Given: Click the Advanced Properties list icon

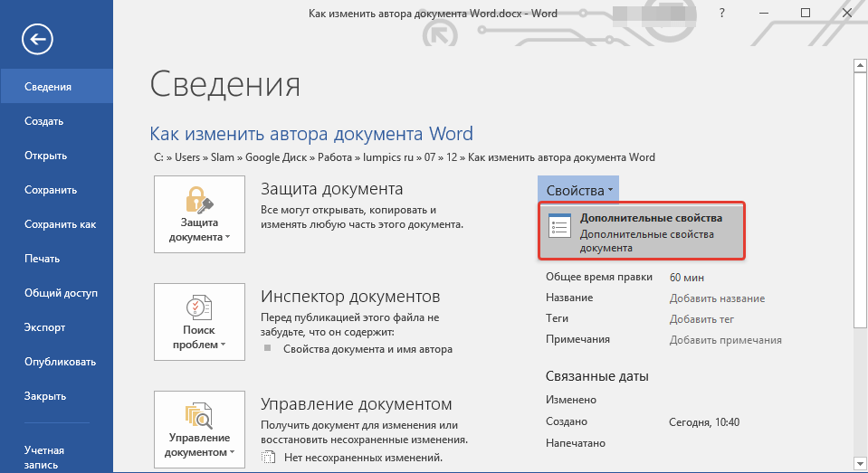Looking at the screenshot, I should (x=559, y=228).
